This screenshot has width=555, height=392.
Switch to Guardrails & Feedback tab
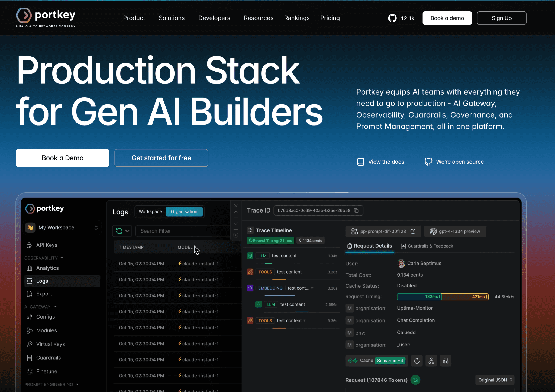(x=427, y=246)
